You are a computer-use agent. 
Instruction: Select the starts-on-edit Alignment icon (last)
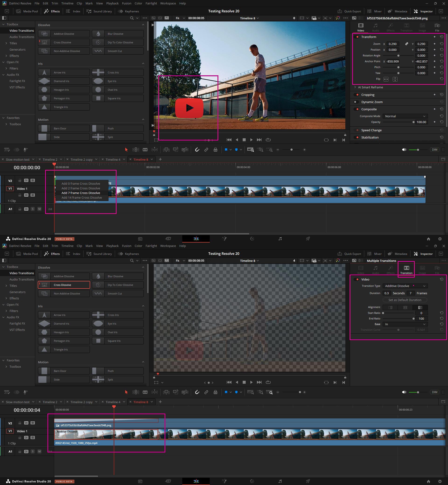(x=420, y=307)
